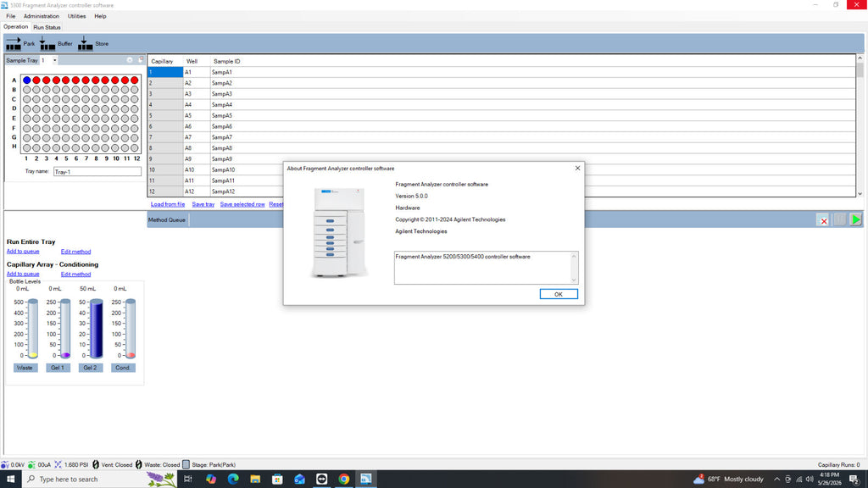Screen dimensions: 868x488
Task: Click the Stage position status icon
Action: pyautogui.click(x=186, y=465)
